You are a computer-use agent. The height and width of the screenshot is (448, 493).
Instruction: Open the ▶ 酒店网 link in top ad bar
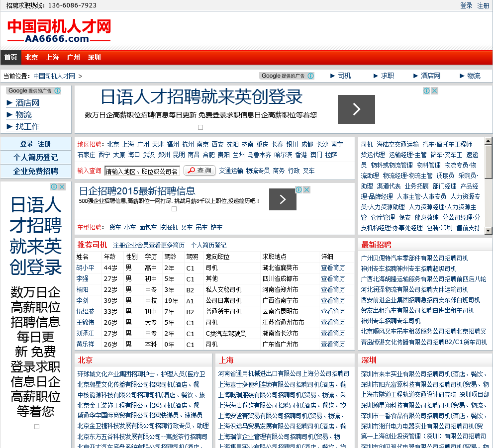click(x=426, y=76)
